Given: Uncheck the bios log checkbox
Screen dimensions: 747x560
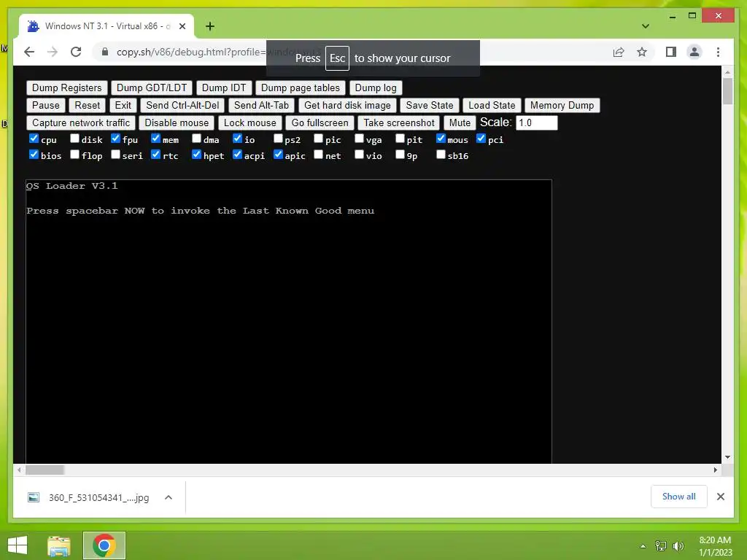Looking at the screenshot, I should pos(34,155).
